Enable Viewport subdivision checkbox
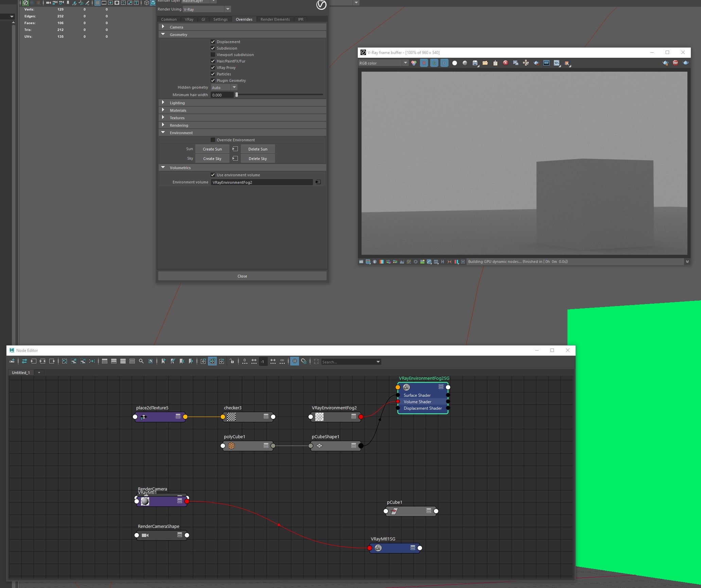This screenshot has height=588, width=701. pyautogui.click(x=213, y=54)
